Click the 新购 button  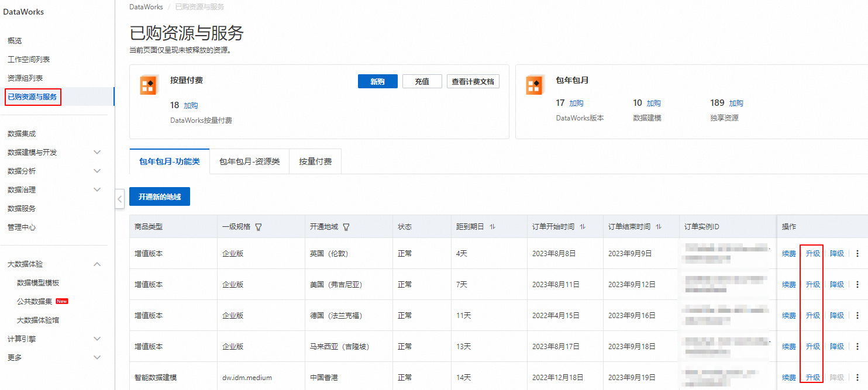point(378,81)
